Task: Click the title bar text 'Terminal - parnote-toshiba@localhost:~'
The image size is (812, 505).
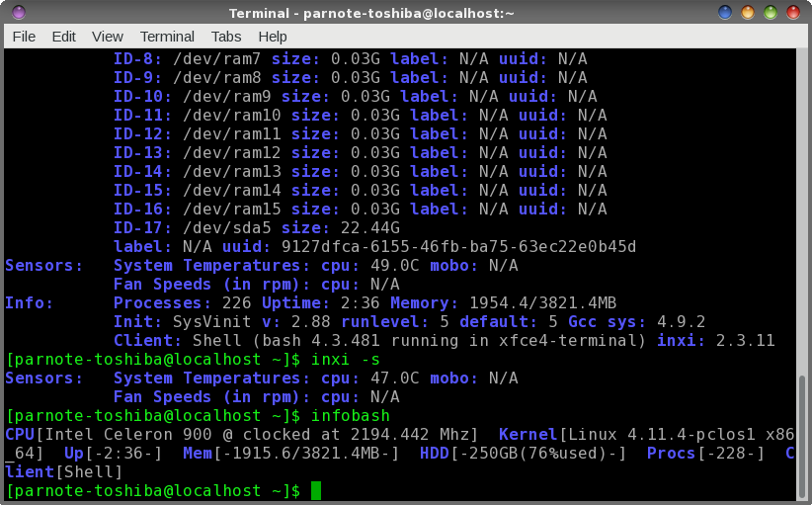Action: [371, 14]
